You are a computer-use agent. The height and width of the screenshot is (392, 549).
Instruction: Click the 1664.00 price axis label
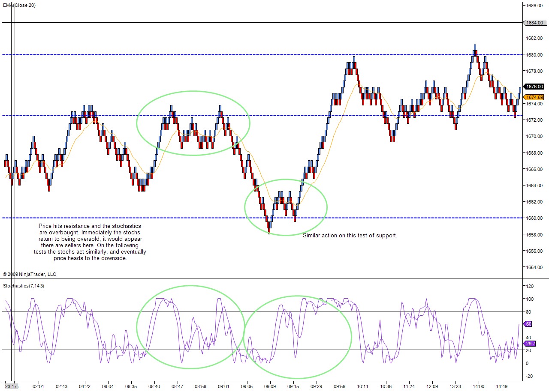(x=534, y=186)
